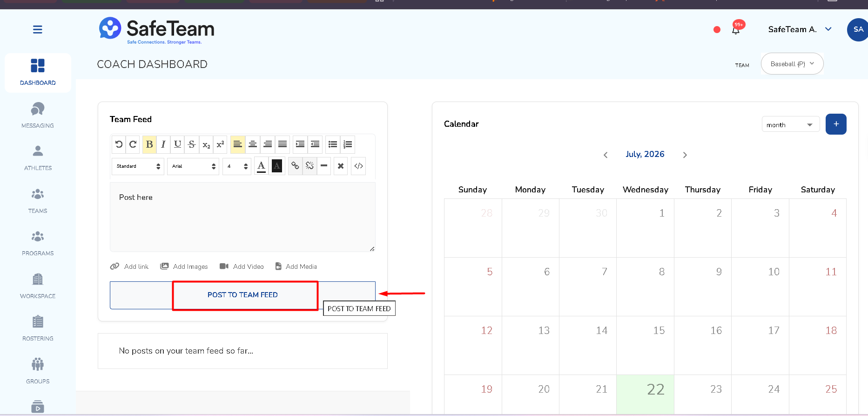Align post text to the right

pyautogui.click(x=268, y=144)
